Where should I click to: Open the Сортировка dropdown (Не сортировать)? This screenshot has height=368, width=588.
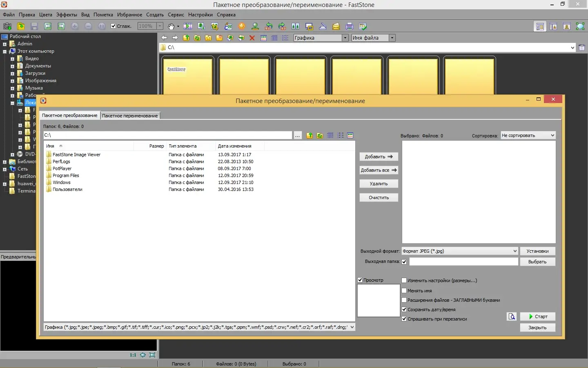[x=528, y=135]
